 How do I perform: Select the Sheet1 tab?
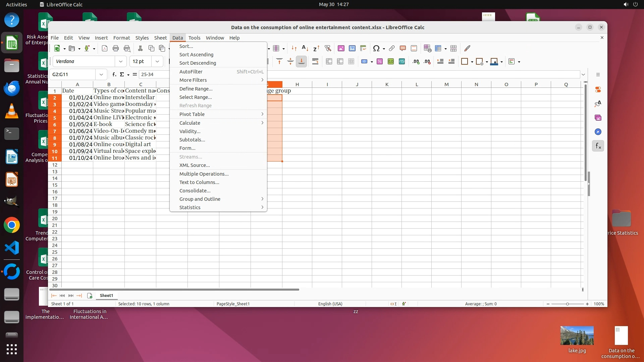(106, 296)
